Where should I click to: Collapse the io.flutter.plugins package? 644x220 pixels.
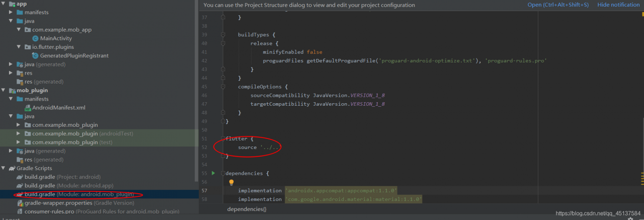tap(19, 47)
